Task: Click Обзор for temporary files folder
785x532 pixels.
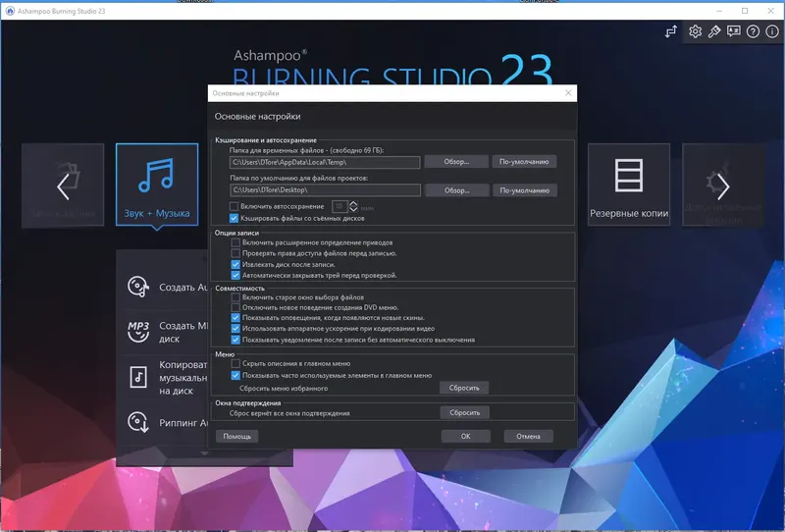Action: (x=456, y=162)
